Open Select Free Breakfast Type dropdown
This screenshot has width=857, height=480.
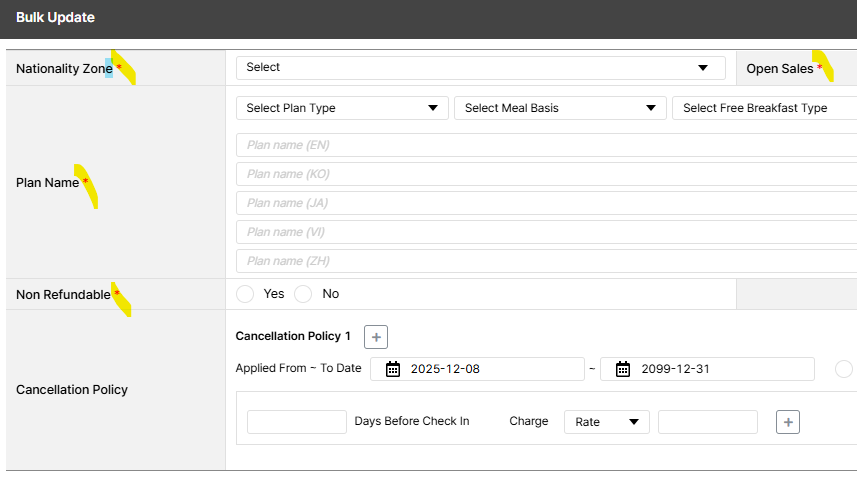click(x=764, y=108)
